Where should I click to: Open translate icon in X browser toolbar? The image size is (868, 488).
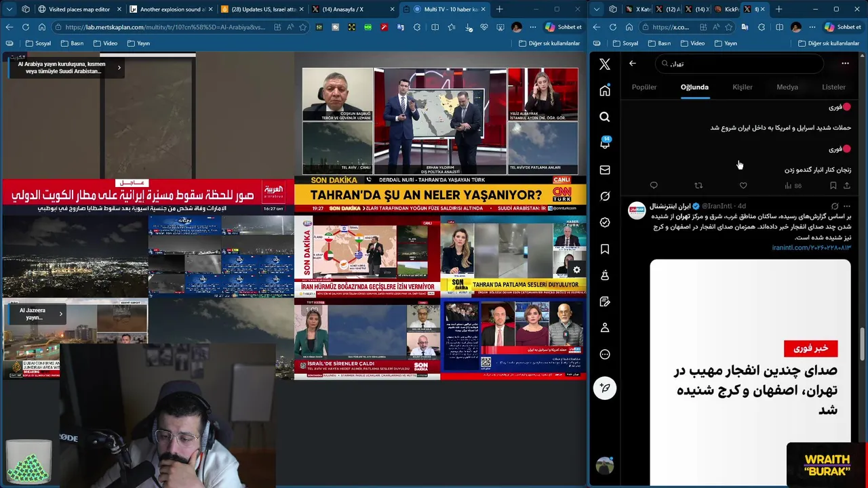(x=745, y=27)
